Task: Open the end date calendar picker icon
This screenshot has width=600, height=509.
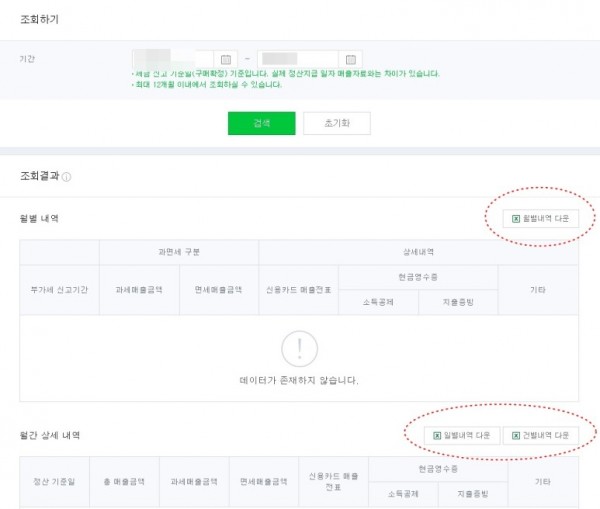Action: point(351,59)
